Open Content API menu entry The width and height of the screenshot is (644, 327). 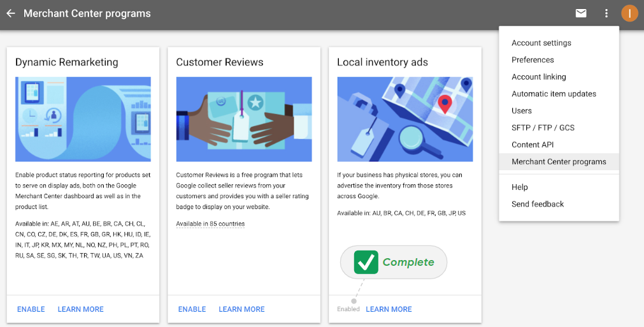pyautogui.click(x=559, y=145)
